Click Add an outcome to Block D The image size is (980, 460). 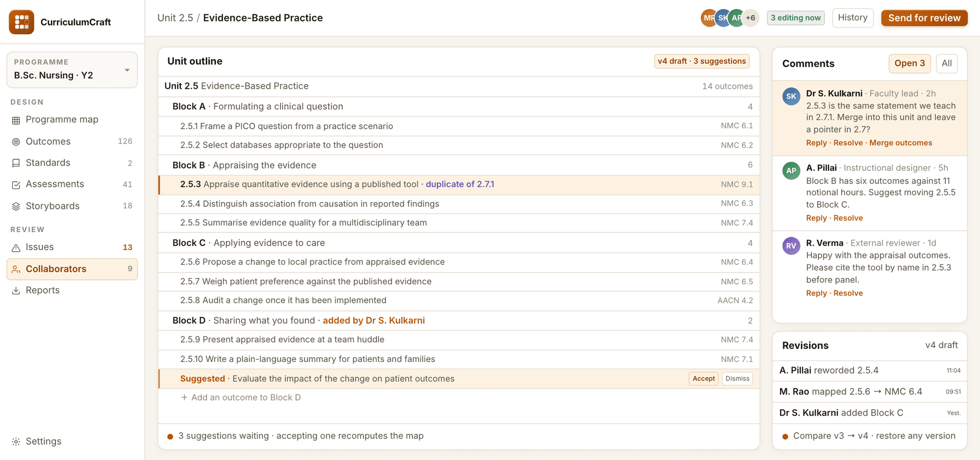[241, 397]
